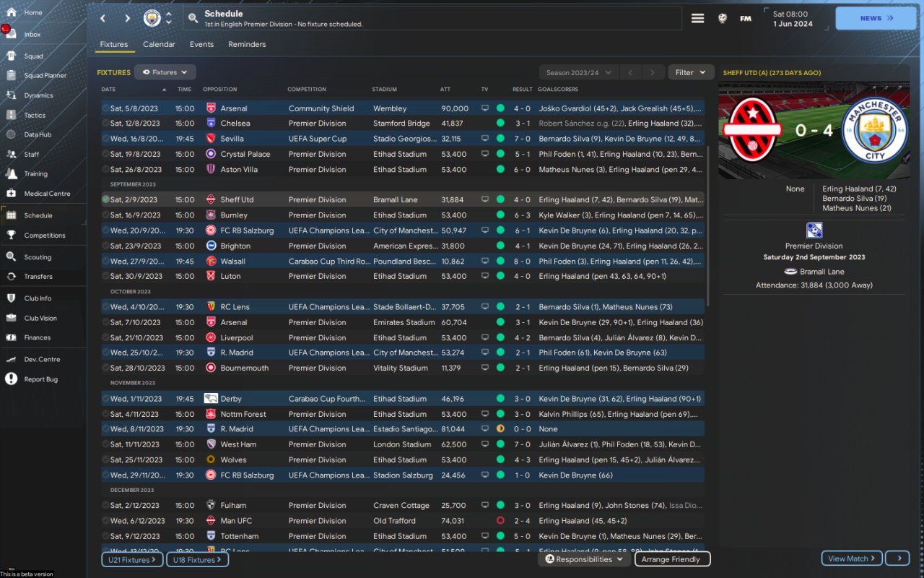Open the Club Info page
This screenshot has width=924, height=578.
coord(38,298)
